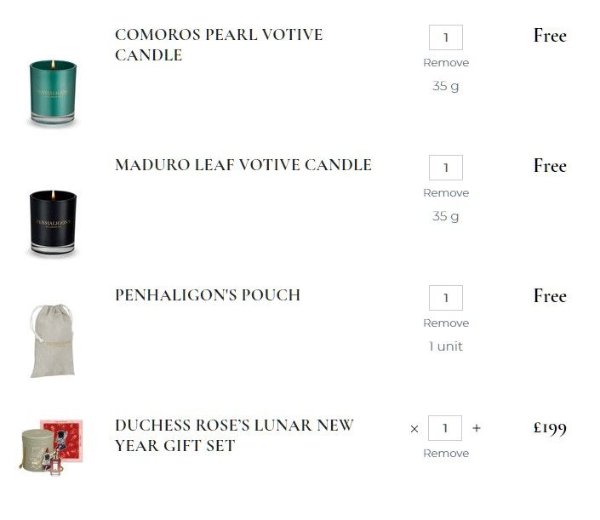Remove Duchess Rose's Lunar New Year set

click(446, 453)
